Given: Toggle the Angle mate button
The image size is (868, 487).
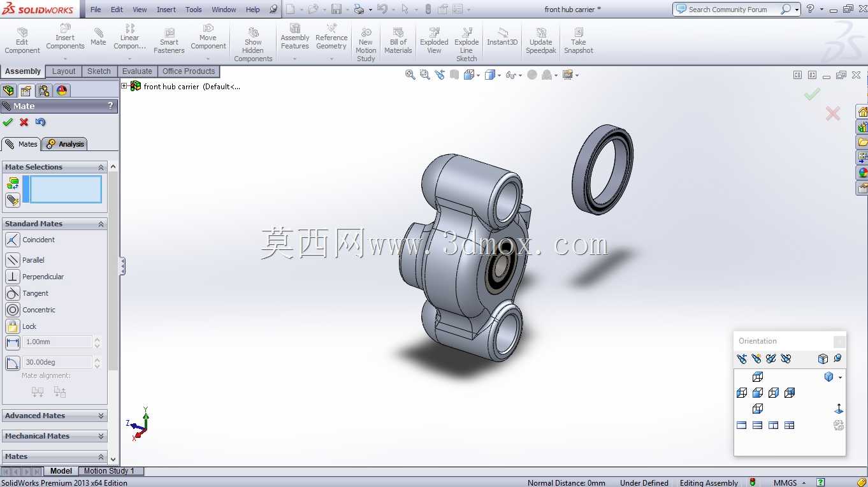Looking at the screenshot, I should click(13, 363).
